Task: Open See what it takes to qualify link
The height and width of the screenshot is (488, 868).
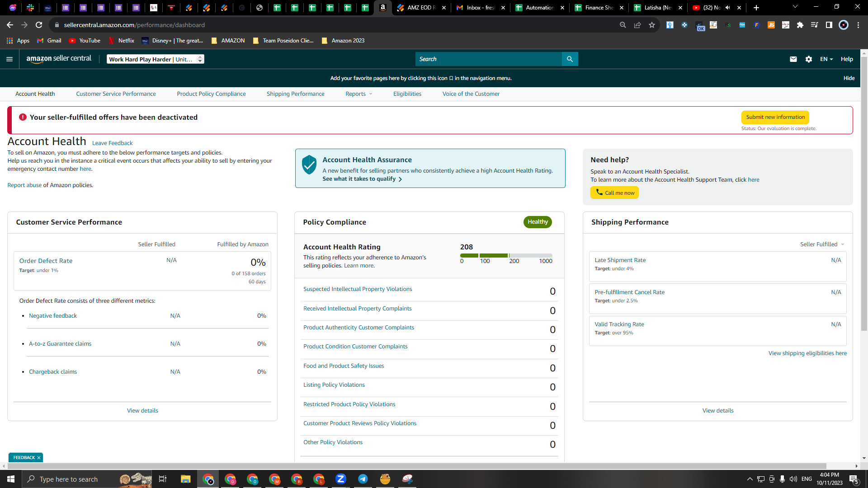Action: (x=362, y=179)
